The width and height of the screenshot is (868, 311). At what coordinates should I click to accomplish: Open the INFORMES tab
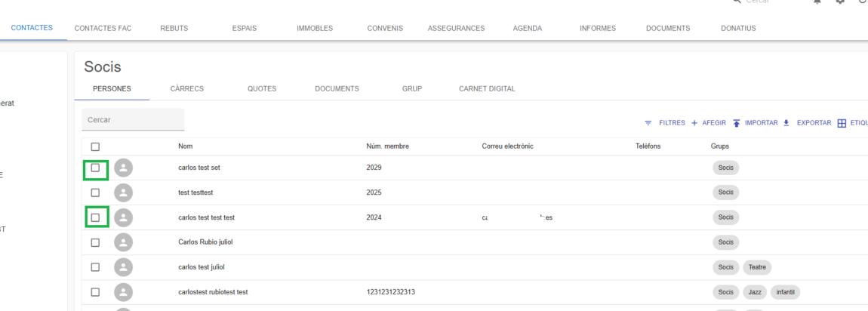coord(597,28)
